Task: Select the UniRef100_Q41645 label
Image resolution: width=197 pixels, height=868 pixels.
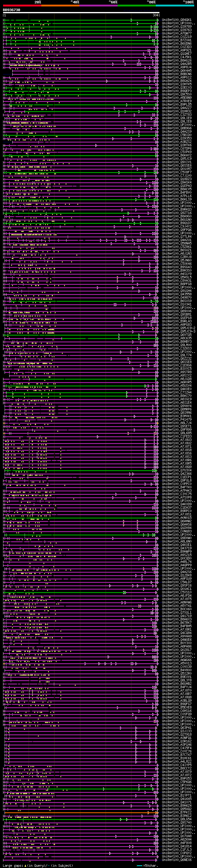Action: (x=177, y=799)
